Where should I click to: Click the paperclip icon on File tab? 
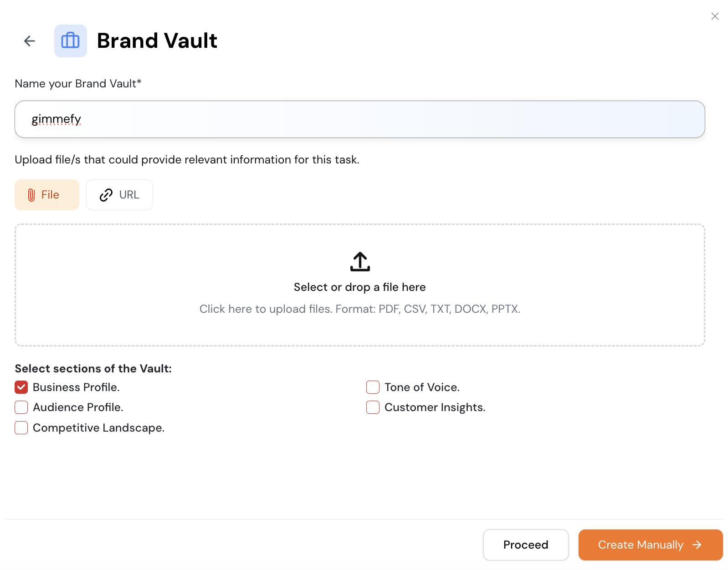coord(31,195)
